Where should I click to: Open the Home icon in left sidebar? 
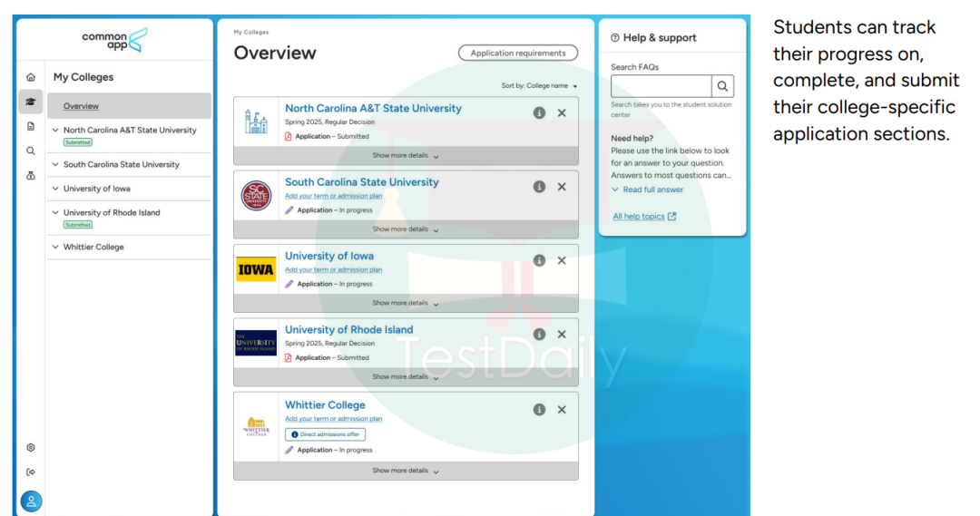pos(31,77)
